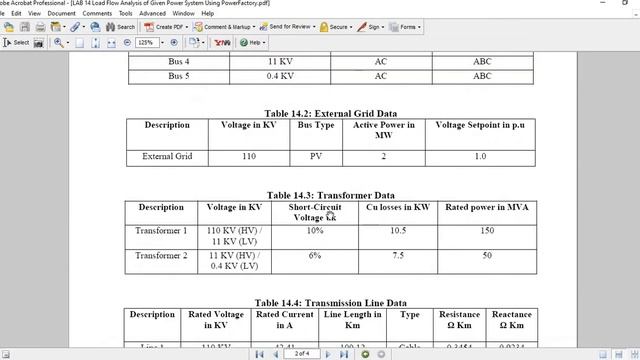This screenshot has height=360, width=640.
Task: Switch to Fit Width view
Action: pyautogui.click(x=111, y=42)
